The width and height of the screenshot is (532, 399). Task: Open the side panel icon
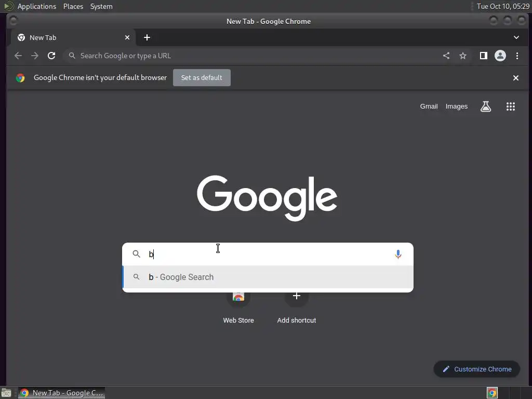484,56
